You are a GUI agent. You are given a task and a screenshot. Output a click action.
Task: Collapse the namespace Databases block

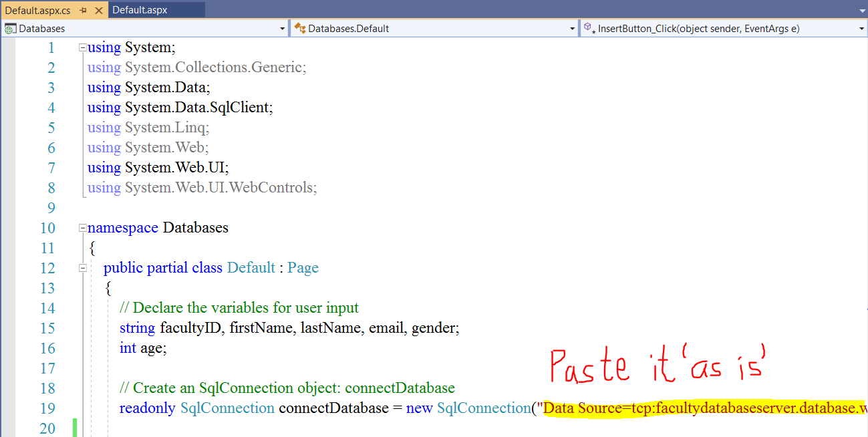tap(83, 228)
